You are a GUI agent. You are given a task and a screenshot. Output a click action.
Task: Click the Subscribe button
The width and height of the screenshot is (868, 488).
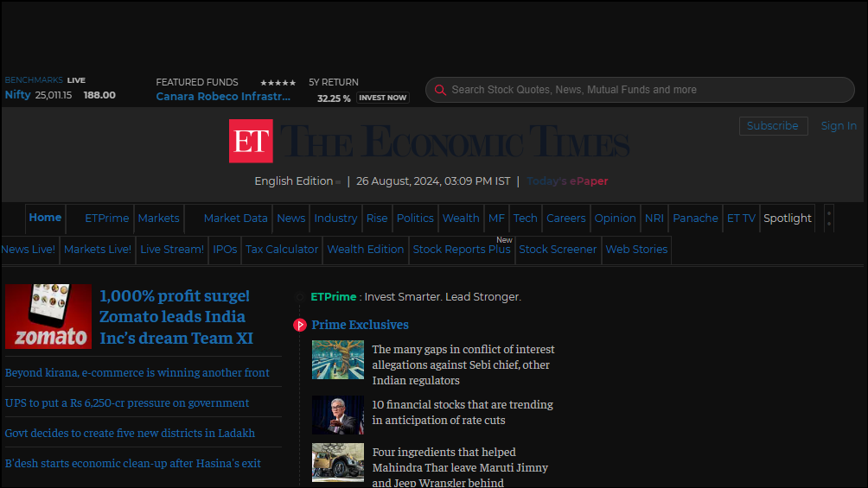tap(773, 125)
